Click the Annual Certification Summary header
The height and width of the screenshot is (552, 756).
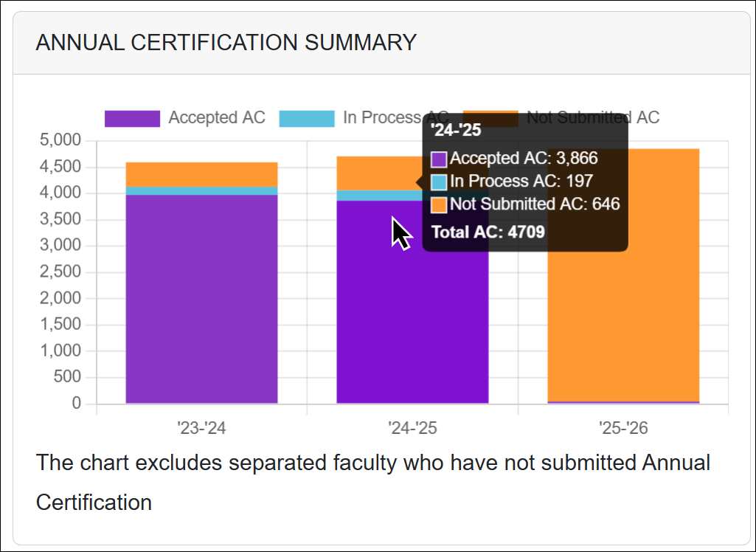[x=226, y=42]
